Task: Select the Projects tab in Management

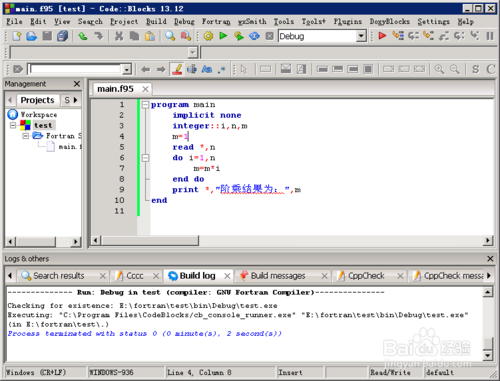Action: click(x=37, y=100)
